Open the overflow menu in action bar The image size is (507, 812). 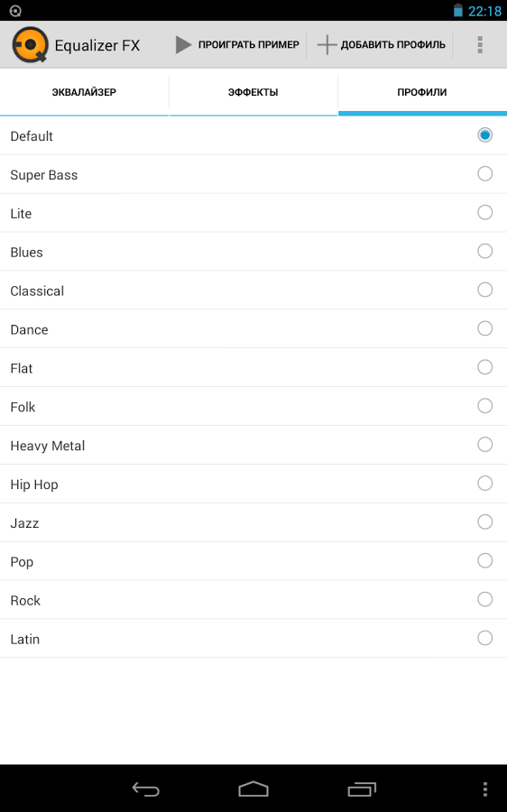point(480,45)
